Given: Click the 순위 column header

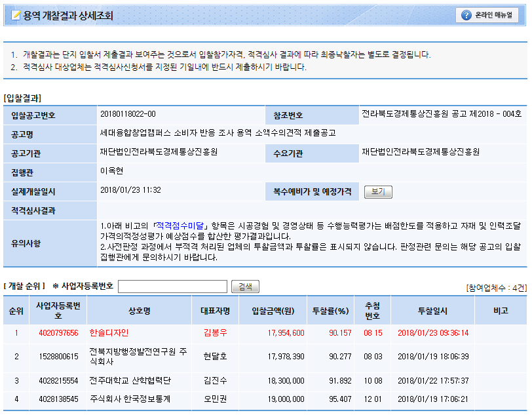Looking at the screenshot, I should 16,311.
